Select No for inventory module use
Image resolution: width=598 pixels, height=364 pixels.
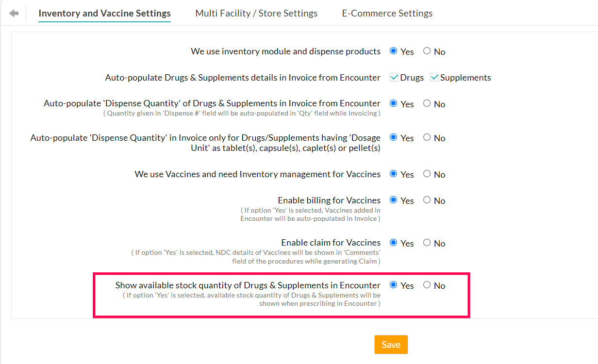426,50
